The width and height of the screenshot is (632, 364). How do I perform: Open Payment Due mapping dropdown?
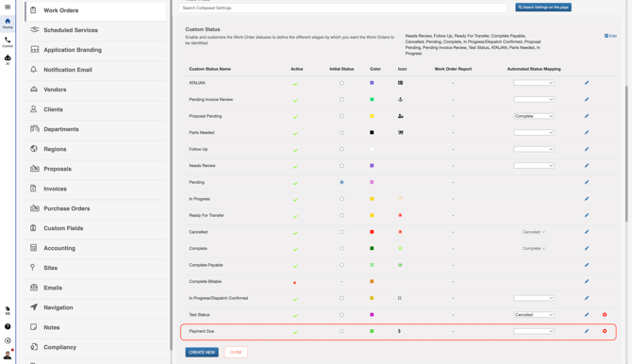[x=534, y=331]
